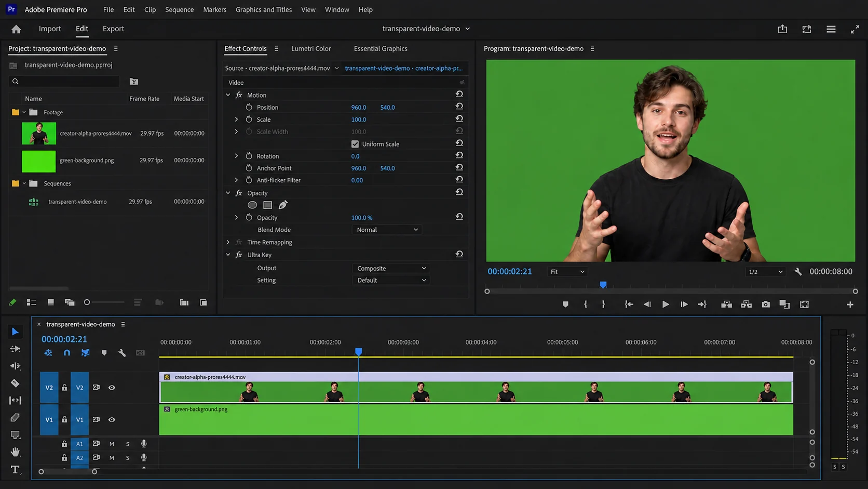This screenshot has width=868, height=489.
Task: Toggle Snap in Timeline magnet
Action: [x=67, y=353]
